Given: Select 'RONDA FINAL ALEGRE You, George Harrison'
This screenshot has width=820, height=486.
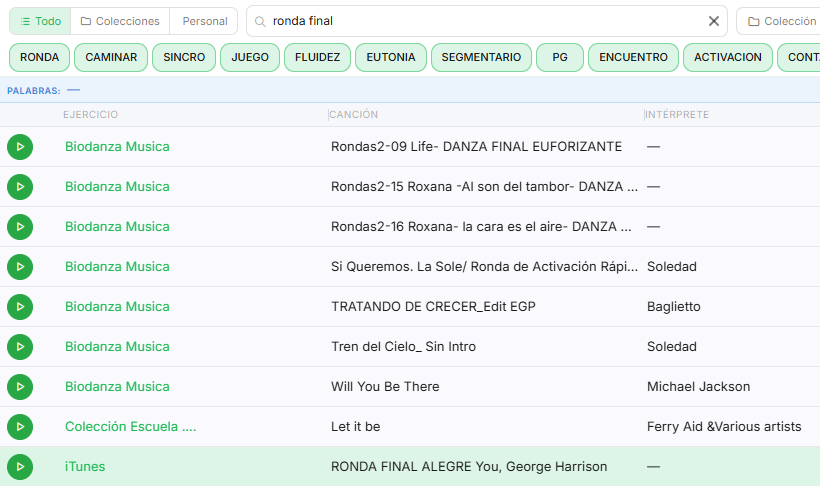Looking at the screenshot, I should pyautogui.click(x=469, y=467).
